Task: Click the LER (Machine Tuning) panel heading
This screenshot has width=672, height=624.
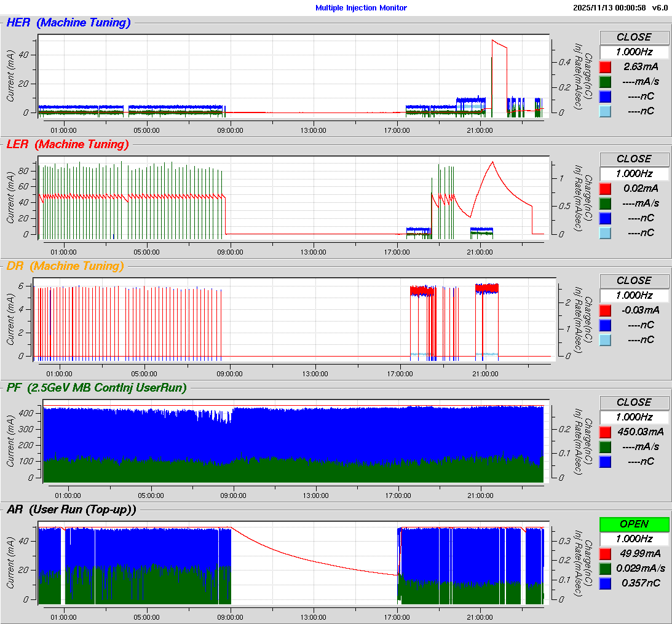Action: 68,144
